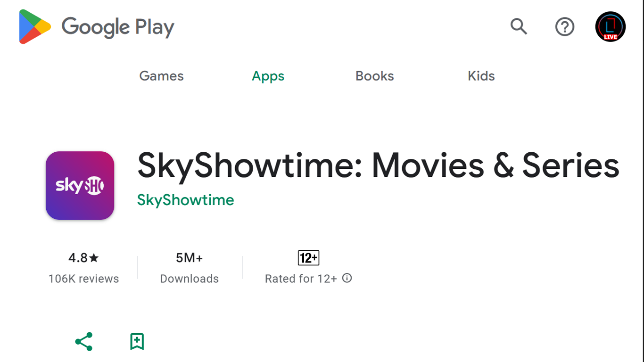644x362 pixels.
Task: Open the Kids tab
Action: tap(481, 76)
